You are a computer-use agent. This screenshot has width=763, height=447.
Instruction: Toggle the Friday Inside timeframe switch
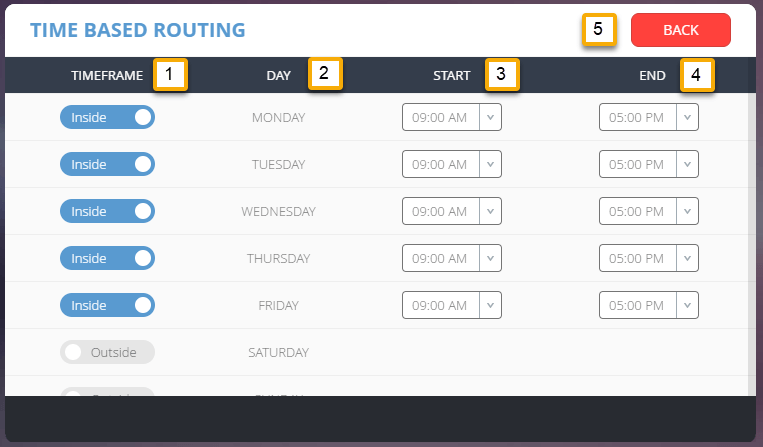click(107, 305)
